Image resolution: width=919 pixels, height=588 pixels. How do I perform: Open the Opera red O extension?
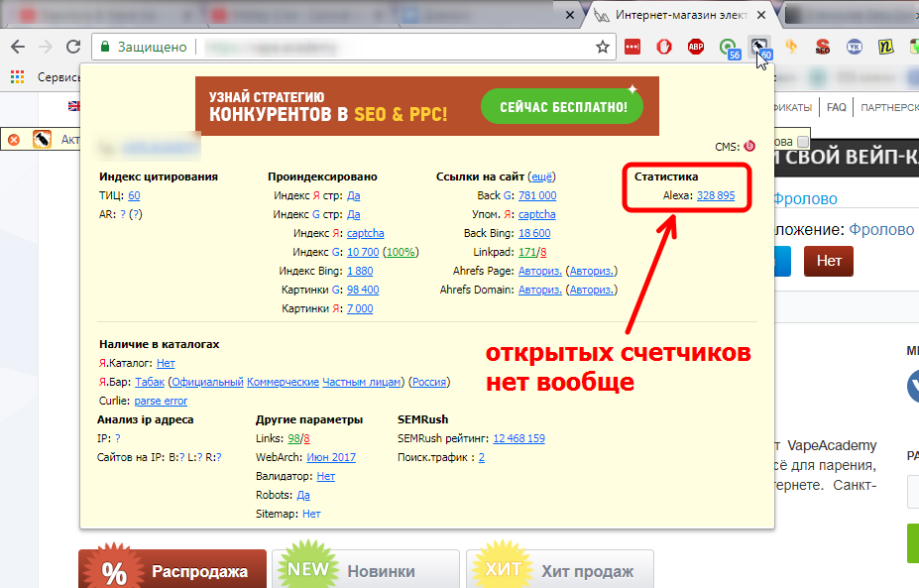664,47
